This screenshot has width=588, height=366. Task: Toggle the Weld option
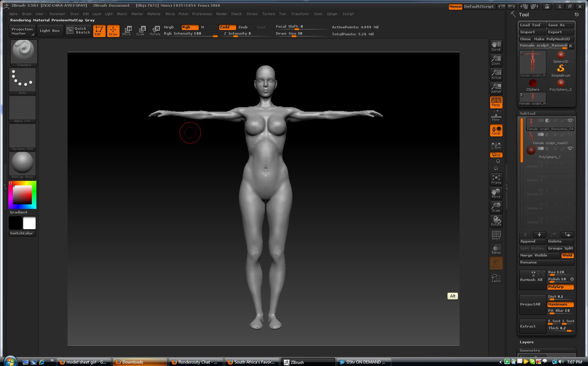click(567, 255)
